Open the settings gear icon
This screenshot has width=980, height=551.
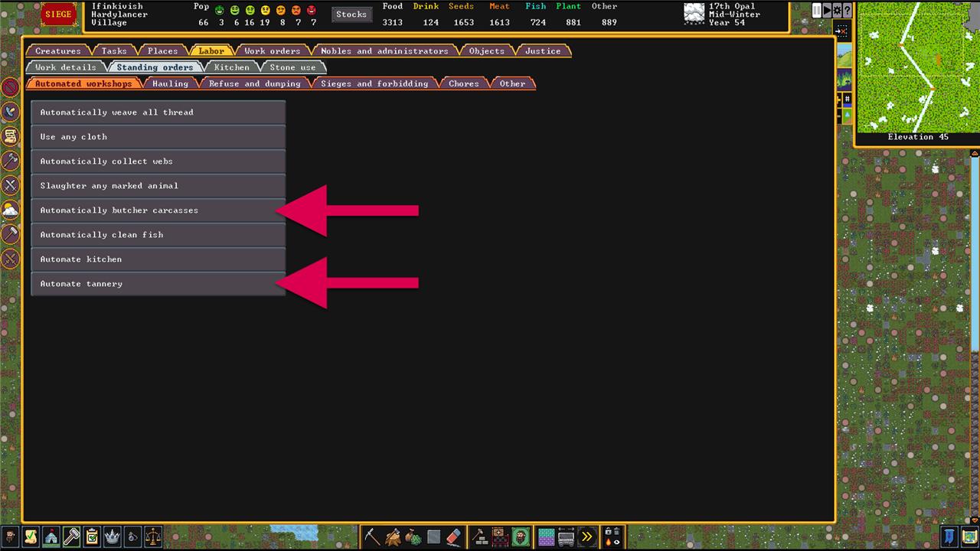pos(837,11)
